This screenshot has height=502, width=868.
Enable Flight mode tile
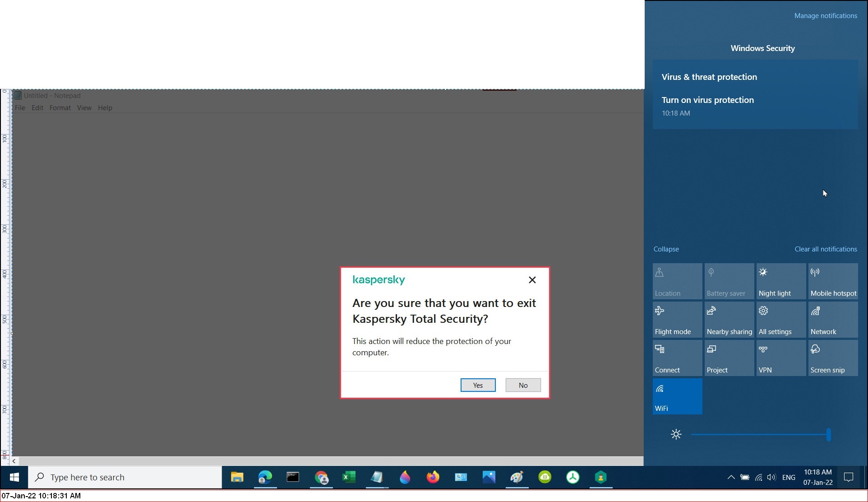[x=677, y=320]
